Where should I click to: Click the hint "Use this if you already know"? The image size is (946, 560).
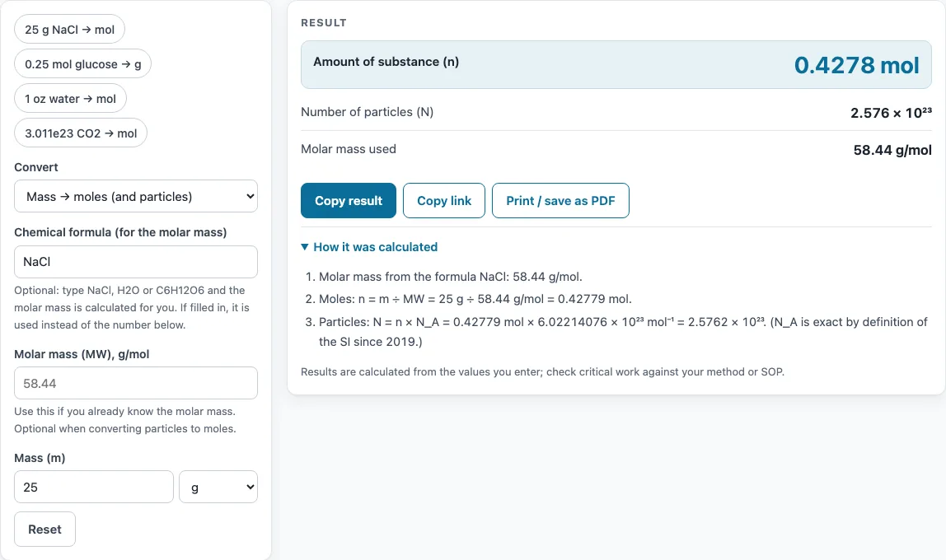click(125, 420)
